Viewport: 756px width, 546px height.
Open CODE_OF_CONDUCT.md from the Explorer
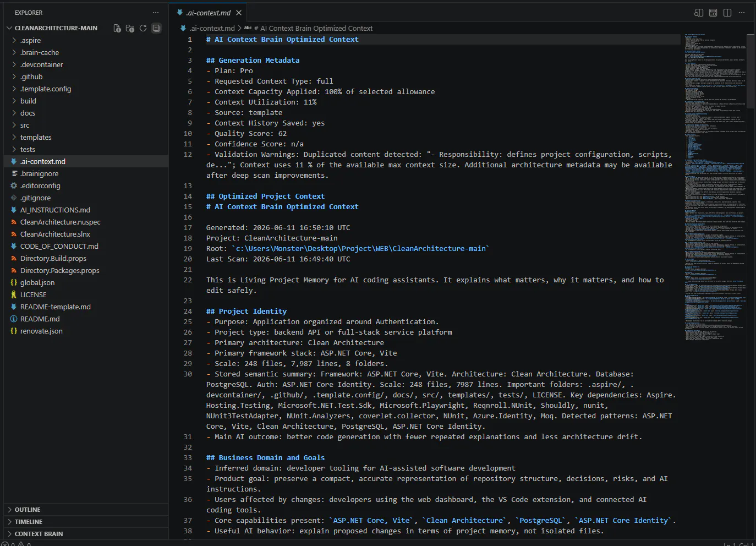pyautogui.click(x=86, y=246)
